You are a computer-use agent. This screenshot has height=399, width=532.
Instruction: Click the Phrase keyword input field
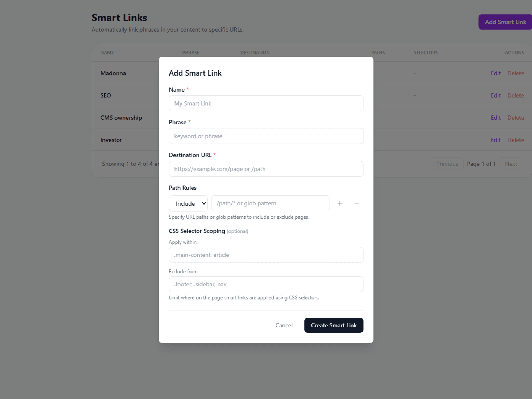pyautogui.click(x=266, y=136)
